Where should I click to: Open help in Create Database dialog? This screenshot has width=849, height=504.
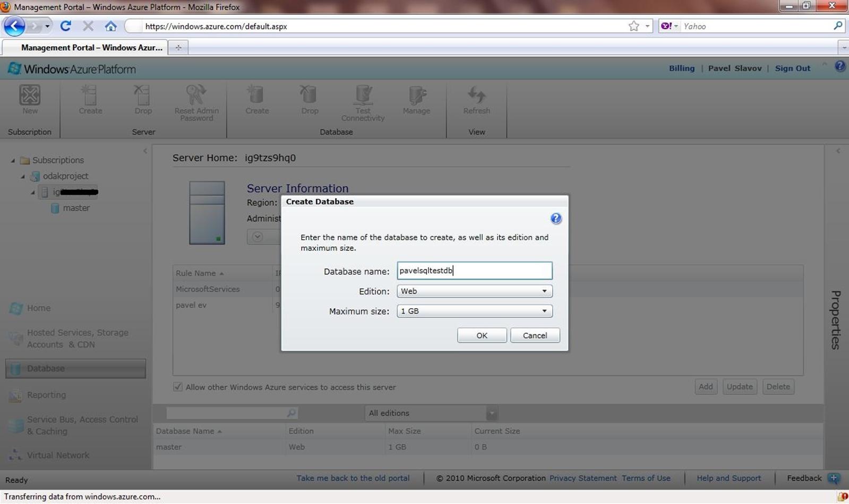556,219
